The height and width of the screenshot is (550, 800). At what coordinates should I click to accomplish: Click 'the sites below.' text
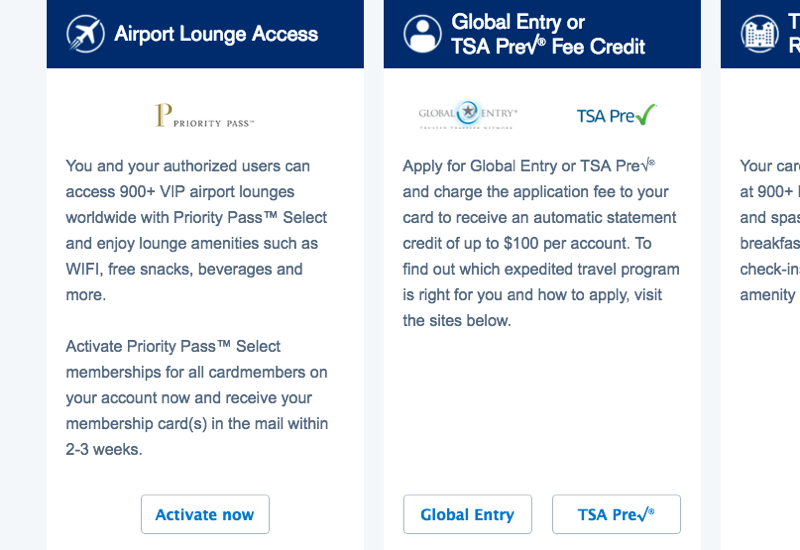click(x=457, y=320)
